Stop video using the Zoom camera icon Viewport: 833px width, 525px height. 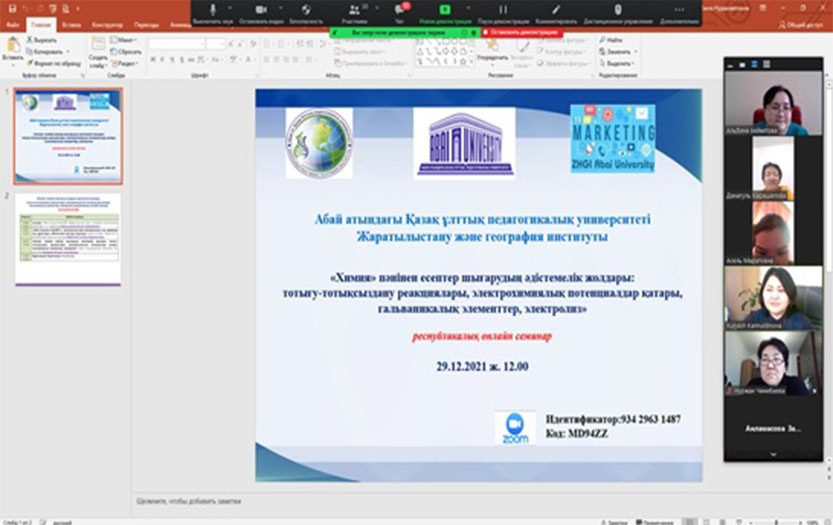click(x=260, y=10)
